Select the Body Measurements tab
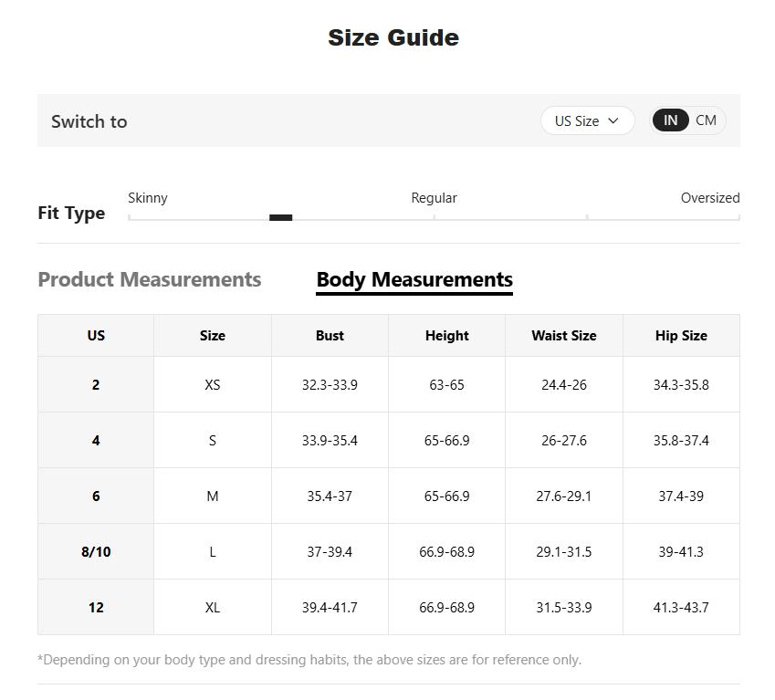The image size is (775, 700). (414, 279)
